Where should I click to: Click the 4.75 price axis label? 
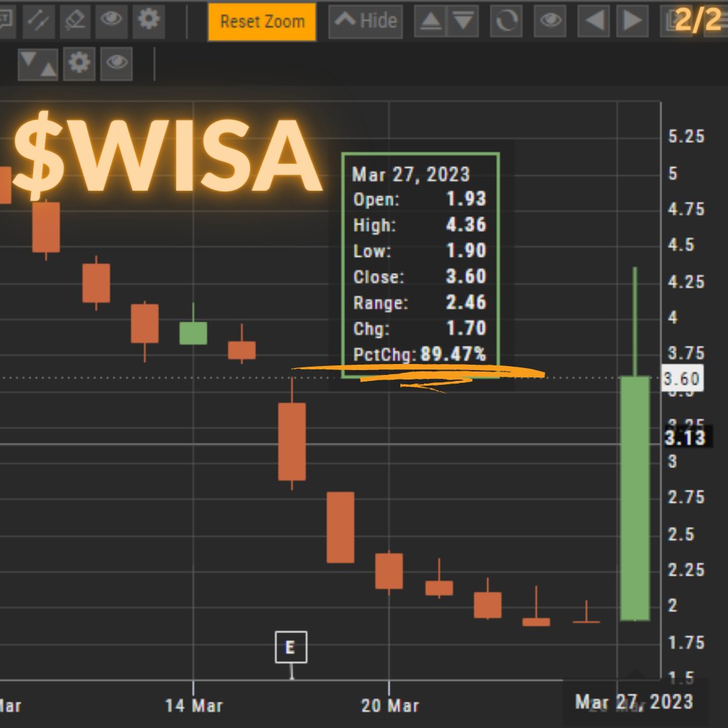(x=686, y=209)
